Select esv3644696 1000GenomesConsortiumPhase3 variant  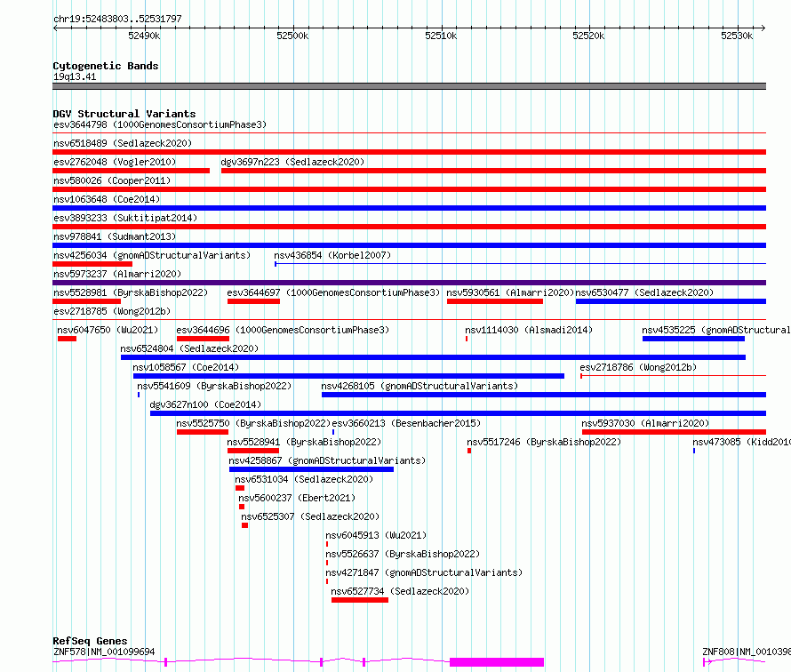pos(203,339)
